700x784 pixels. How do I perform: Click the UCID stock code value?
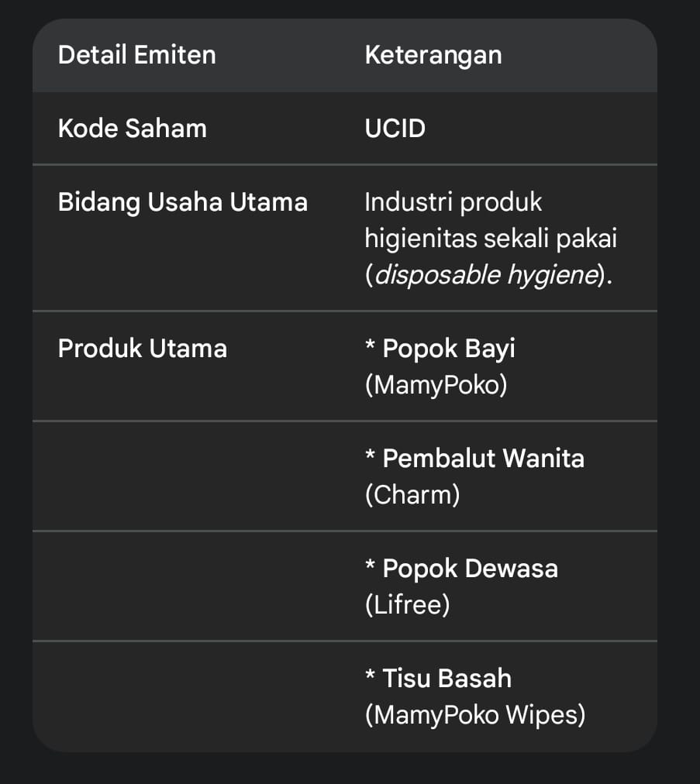point(395,128)
